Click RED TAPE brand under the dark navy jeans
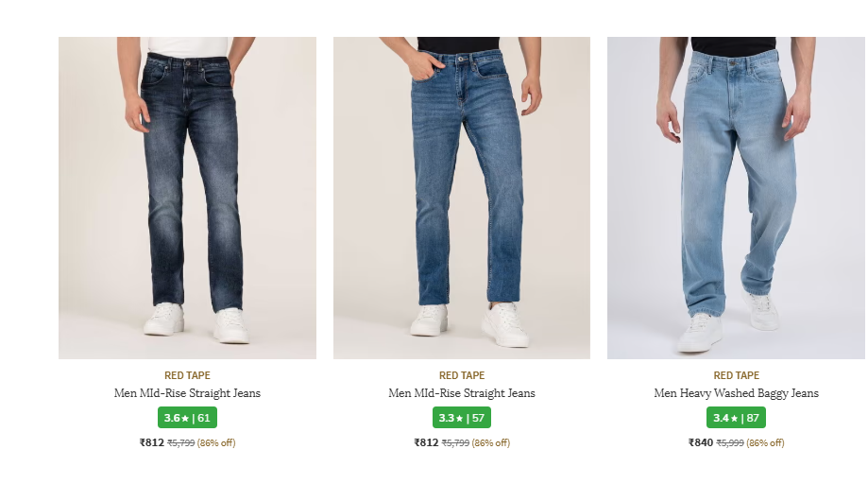 pos(187,375)
